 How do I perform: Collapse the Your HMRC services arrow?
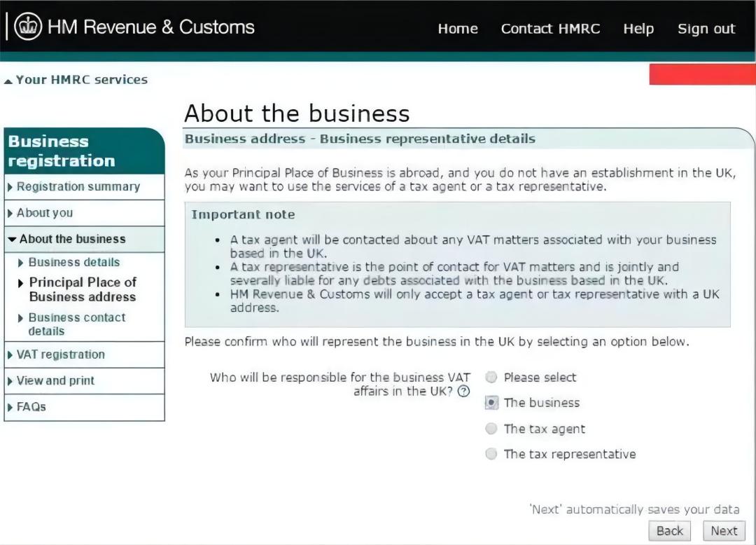coord(8,81)
